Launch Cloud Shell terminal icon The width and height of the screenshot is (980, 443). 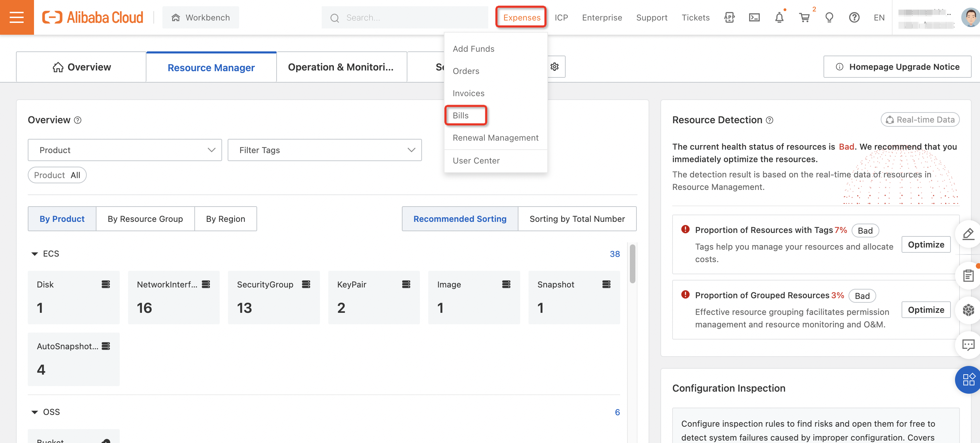coord(754,17)
